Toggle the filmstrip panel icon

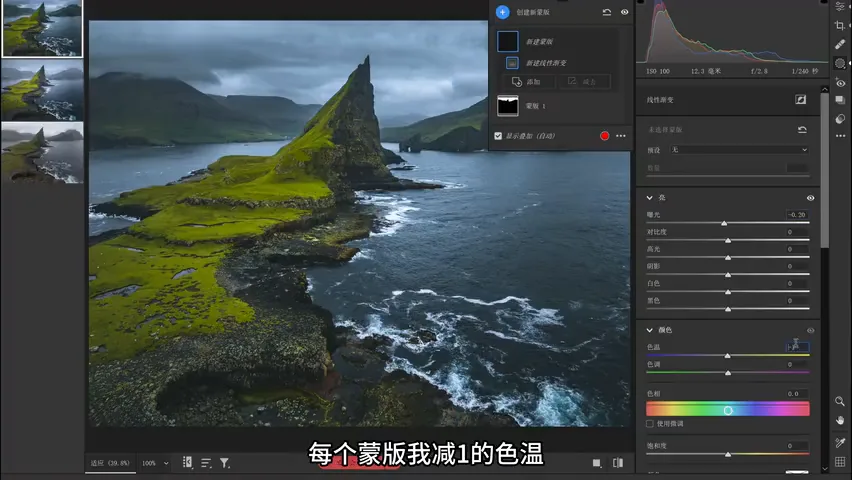point(187,463)
